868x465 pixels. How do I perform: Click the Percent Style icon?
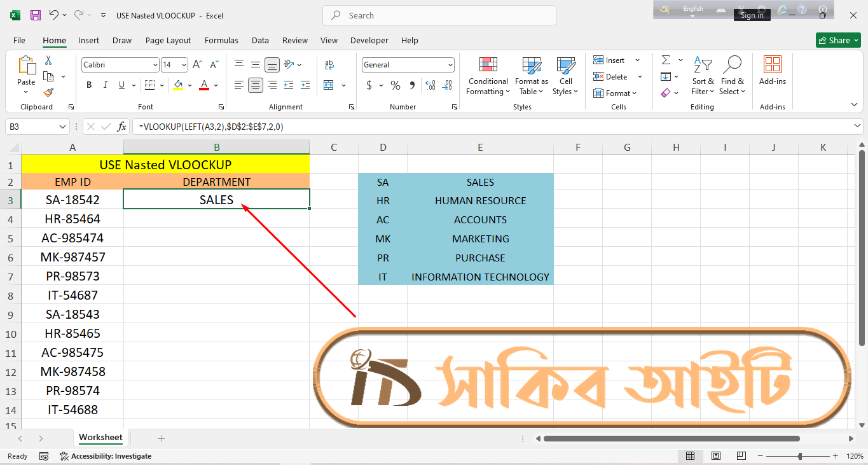[396, 85]
